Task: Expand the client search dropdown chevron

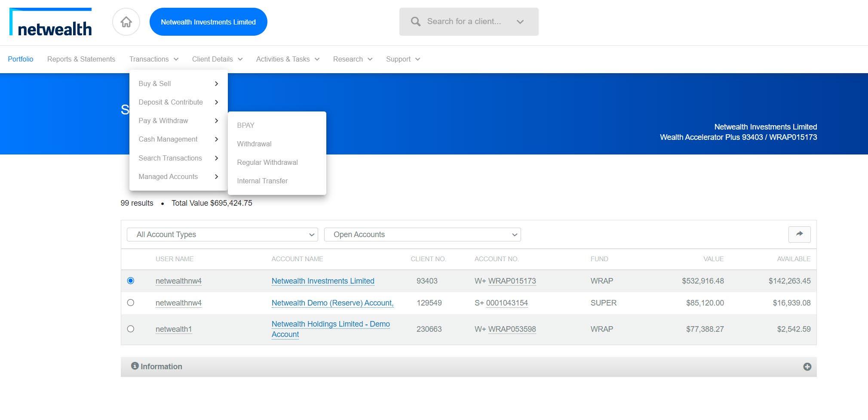Action: pyautogui.click(x=520, y=22)
